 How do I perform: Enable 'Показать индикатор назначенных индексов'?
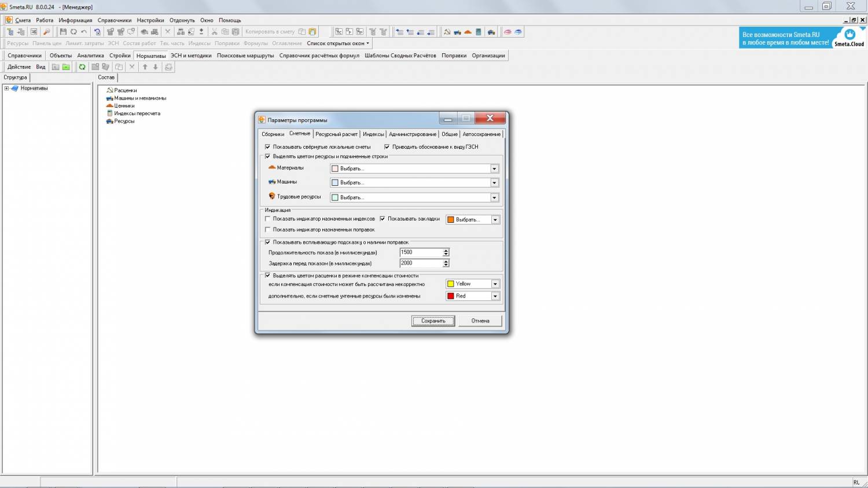[x=267, y=219]
